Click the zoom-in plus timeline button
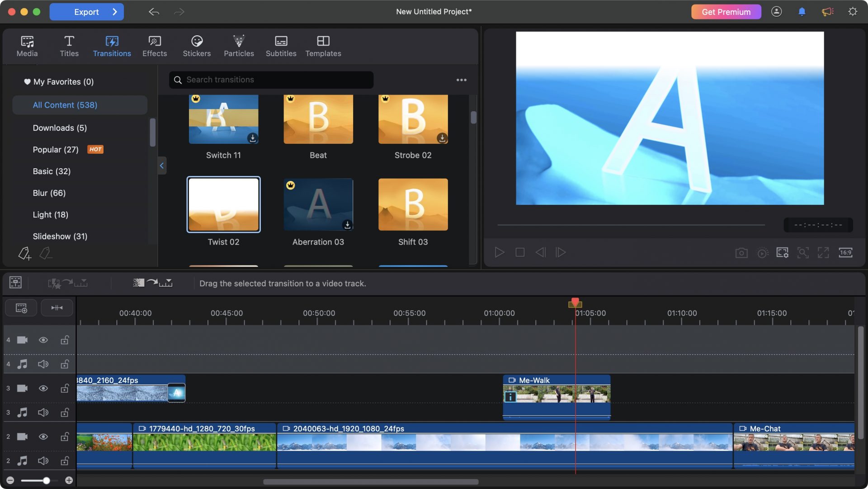 point(69,480)
